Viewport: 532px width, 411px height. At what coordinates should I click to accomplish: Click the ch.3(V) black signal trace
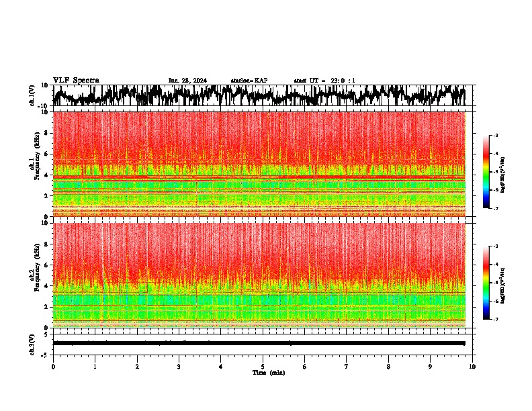pos(259,344)
